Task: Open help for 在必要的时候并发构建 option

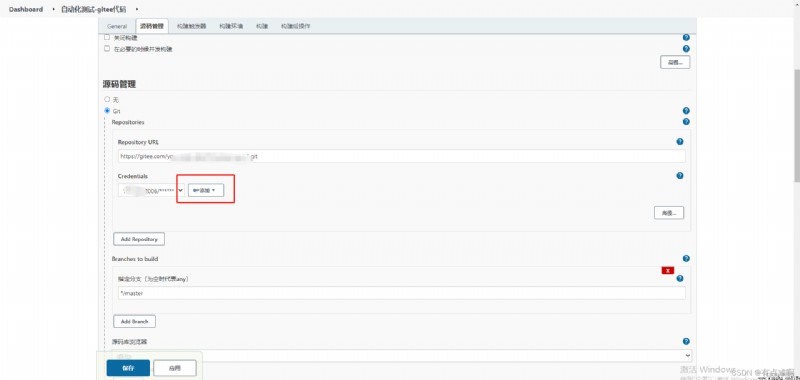Action: point(686,49)
